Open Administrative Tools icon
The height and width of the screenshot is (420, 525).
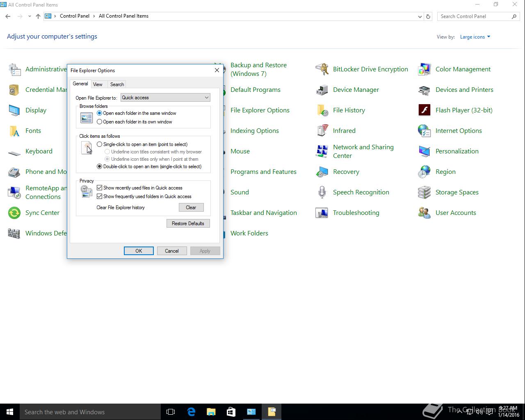[x=14, y=69]
